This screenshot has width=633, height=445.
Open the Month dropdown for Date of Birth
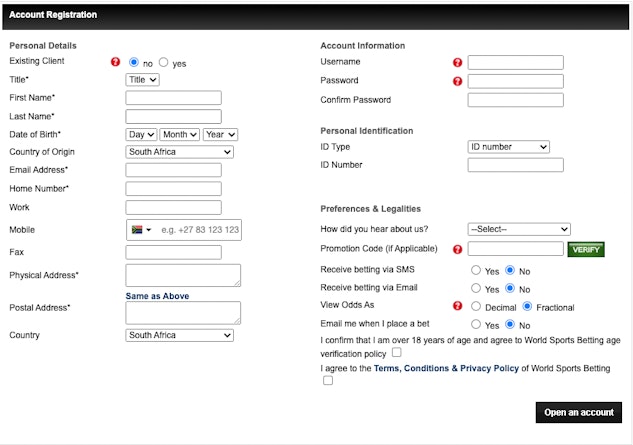pyautogui.click(x=180, y=134)
